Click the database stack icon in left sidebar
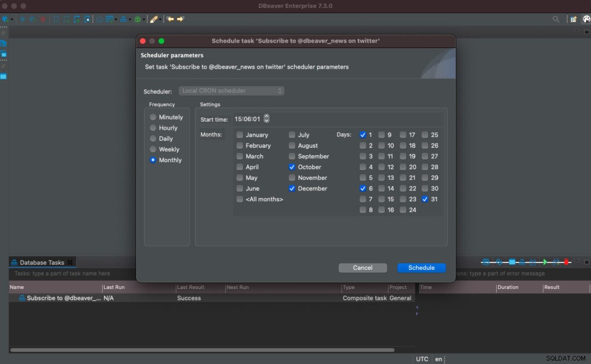The width and height of the screenshot is (591, 364). (x=3, y=44)
